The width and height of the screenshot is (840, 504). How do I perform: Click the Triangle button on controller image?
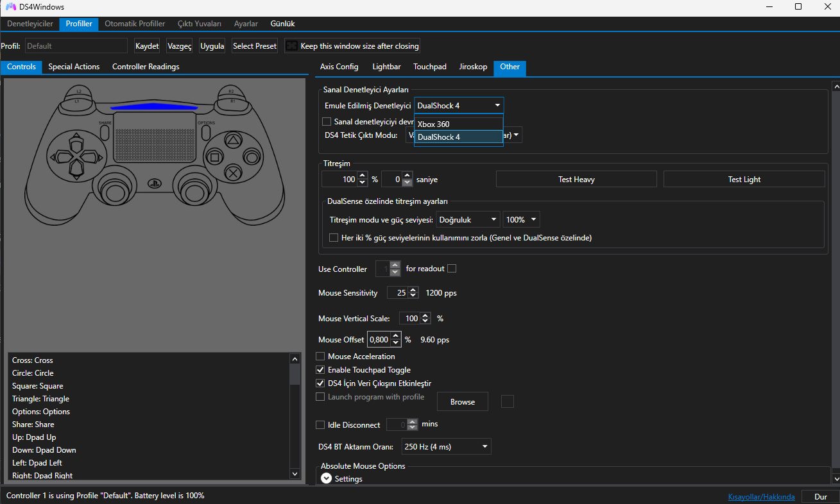pos(234,139)
